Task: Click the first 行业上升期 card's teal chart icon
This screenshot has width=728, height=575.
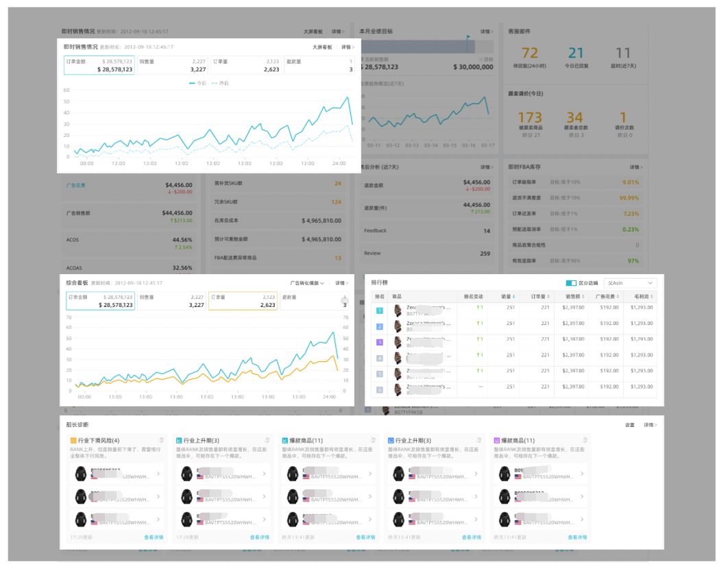Action: (179, 441)
